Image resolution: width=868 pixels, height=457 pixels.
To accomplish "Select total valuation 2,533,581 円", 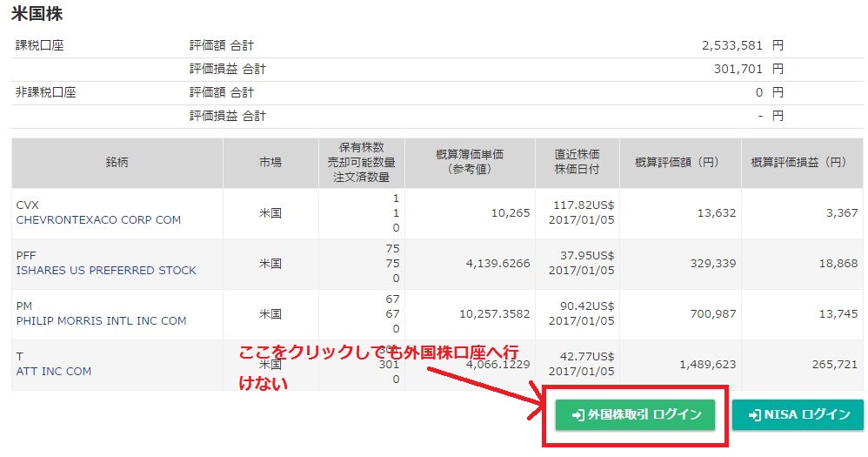I will pyautogui.click(x=743, y=45).
